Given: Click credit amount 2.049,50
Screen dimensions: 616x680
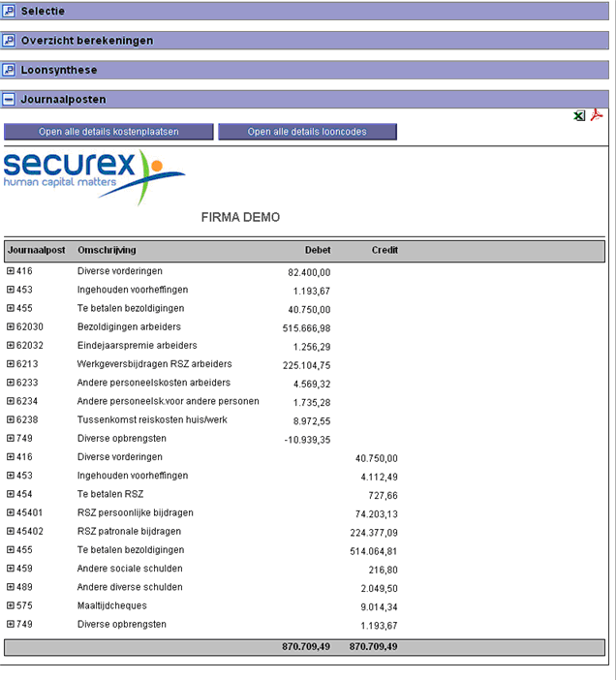Looking at the screenshot, I should pyautogui.click(x=379, y=589).
